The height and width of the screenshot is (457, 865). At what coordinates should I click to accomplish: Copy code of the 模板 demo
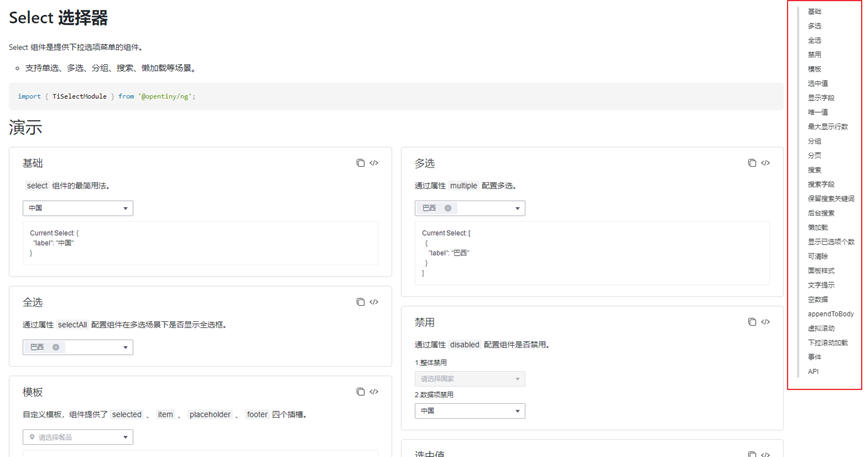tap(360, 392)
